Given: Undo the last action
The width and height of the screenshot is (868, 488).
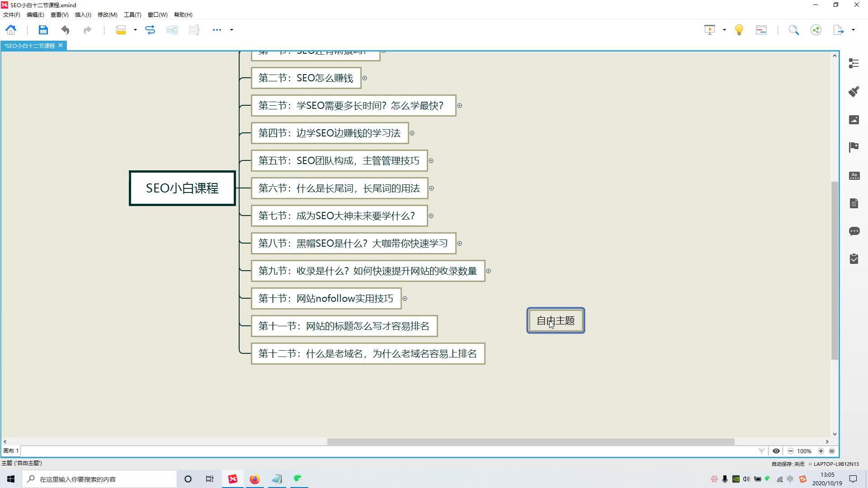Looking at the screenshot, I should click(x=65, y=30).
